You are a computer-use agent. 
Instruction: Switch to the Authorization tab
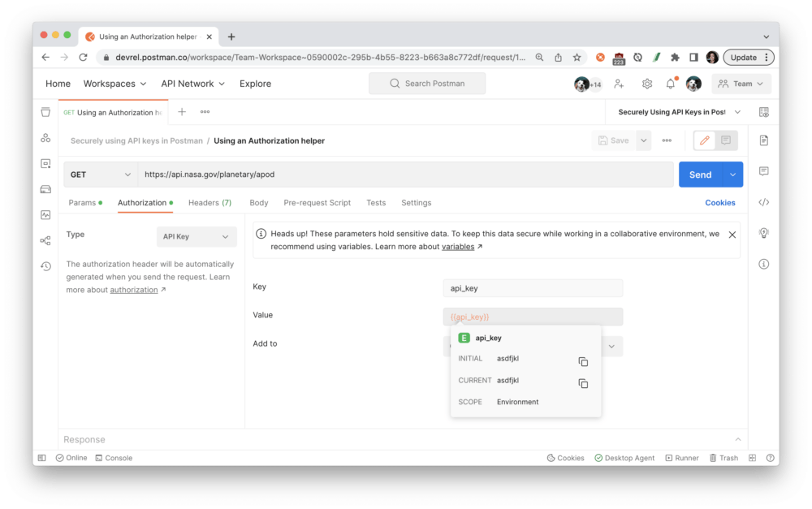(145, 202)
